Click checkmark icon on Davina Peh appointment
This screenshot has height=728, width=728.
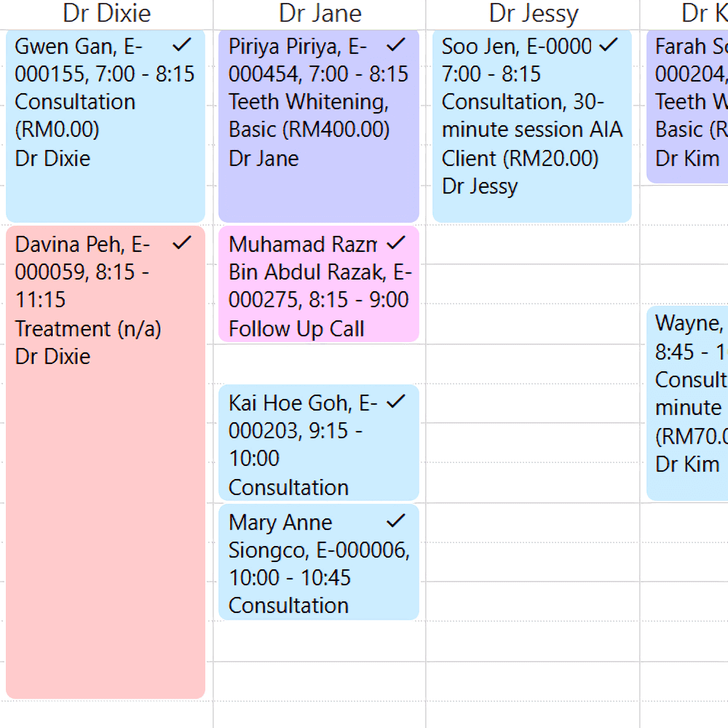point(181,243)
